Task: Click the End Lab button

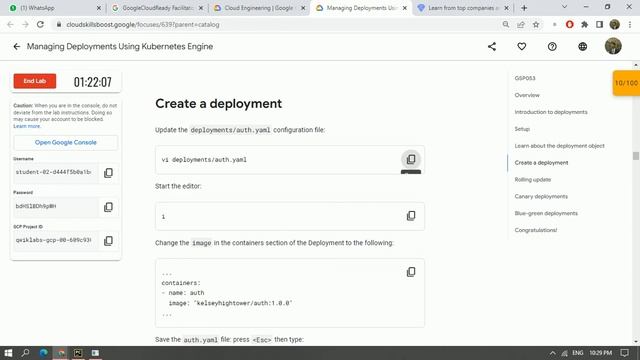Action: click(x=35, y=81)
